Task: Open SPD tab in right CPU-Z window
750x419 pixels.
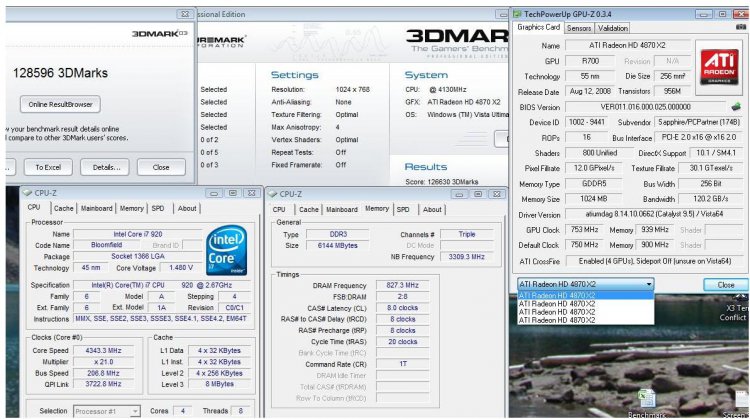Action: (x=403, y=210)
